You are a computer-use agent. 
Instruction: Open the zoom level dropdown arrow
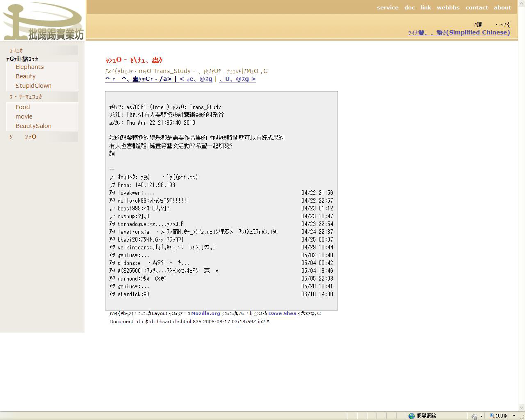tap(514, 416)
